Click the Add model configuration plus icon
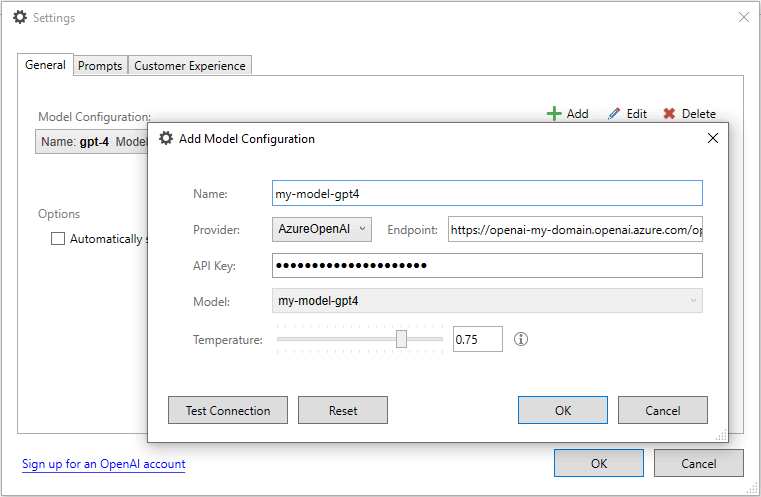This screenshot has width=761, height=497. (554, 114)
